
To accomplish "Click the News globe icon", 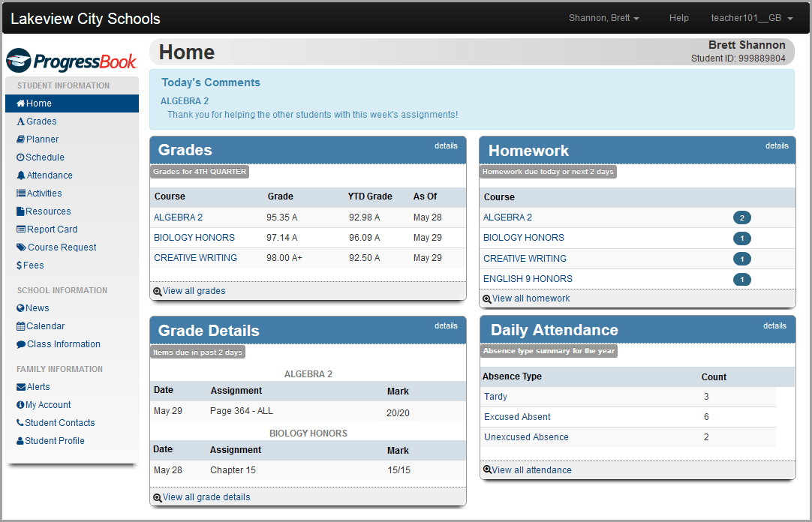I will [20, 307].
